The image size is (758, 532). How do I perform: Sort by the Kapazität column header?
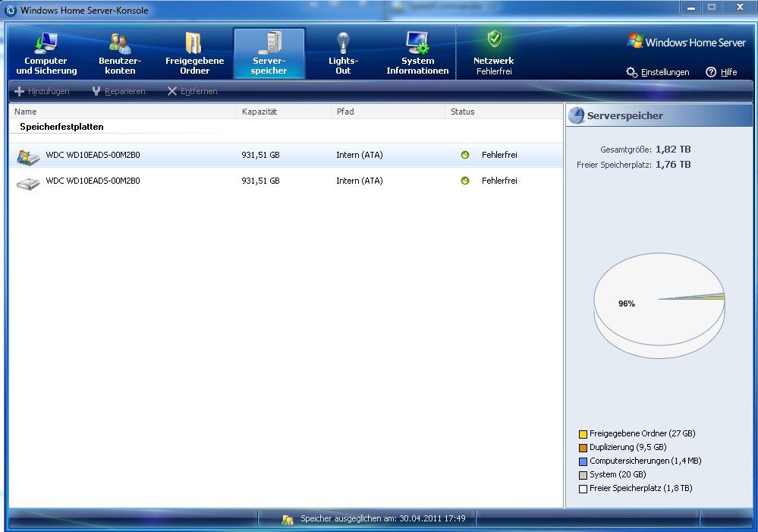284,112
